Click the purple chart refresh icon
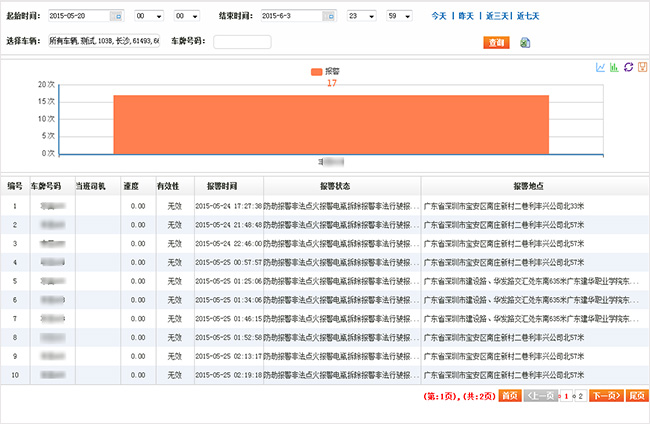Screen dimensions: 650x424 click(628, 67)
